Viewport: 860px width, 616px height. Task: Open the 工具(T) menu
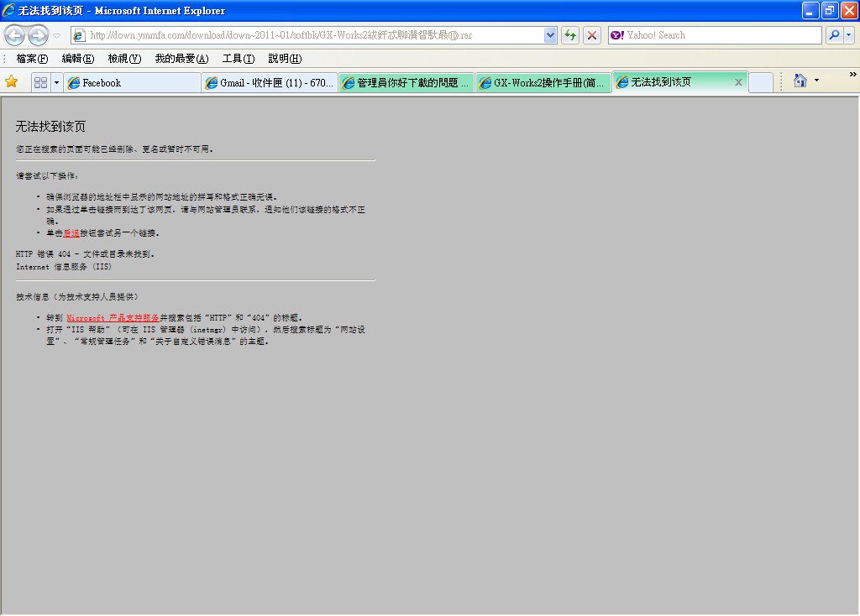click(x=238, y=59)
